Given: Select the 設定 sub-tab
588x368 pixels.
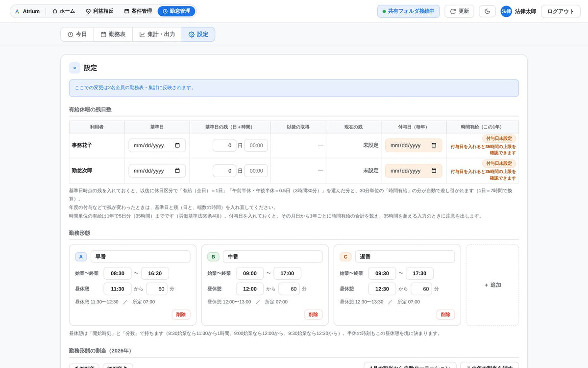Looking at the screenshot, I should click(x=198, y=34).
